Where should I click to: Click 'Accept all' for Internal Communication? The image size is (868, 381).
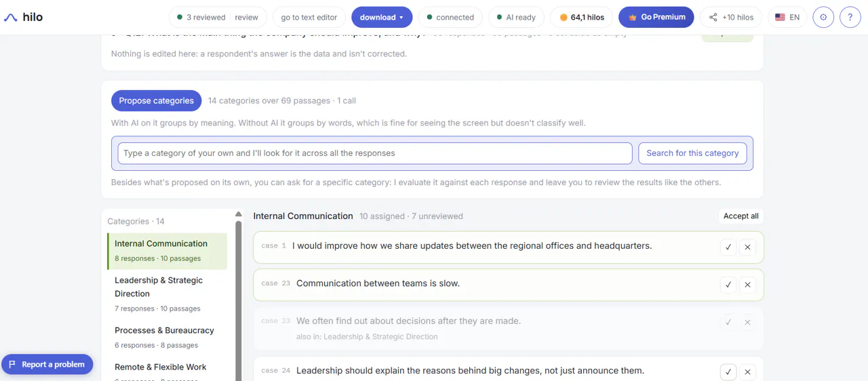click(741, 216)
